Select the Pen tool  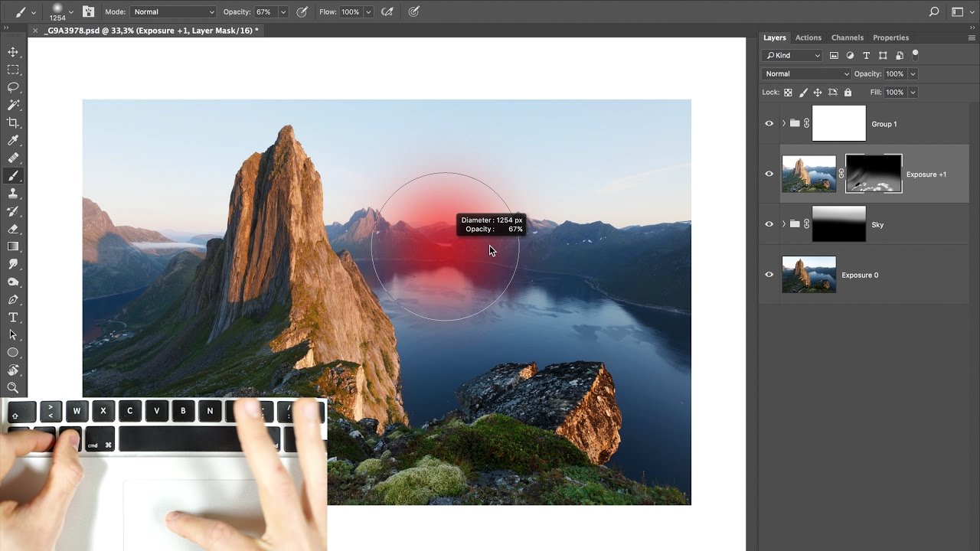[13, 299]
